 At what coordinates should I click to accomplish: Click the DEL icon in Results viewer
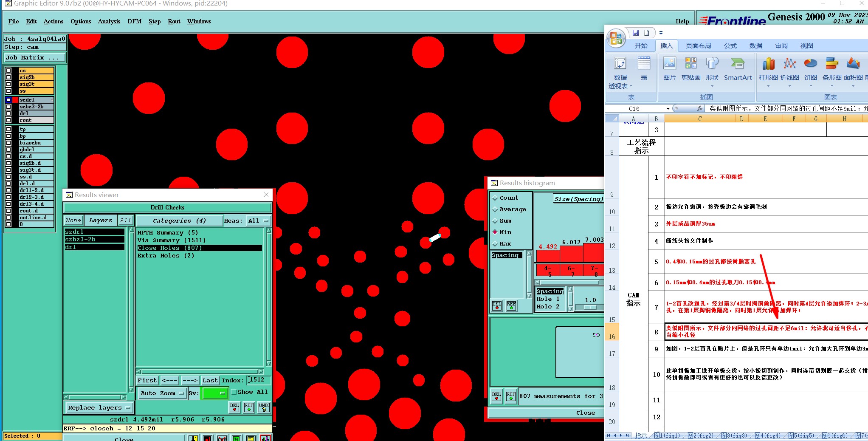coord(234,407)
